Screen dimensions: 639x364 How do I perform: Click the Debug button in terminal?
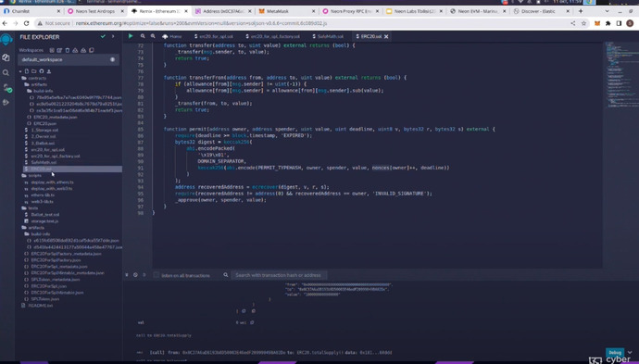pyautogui.click(x=615, y=352)
